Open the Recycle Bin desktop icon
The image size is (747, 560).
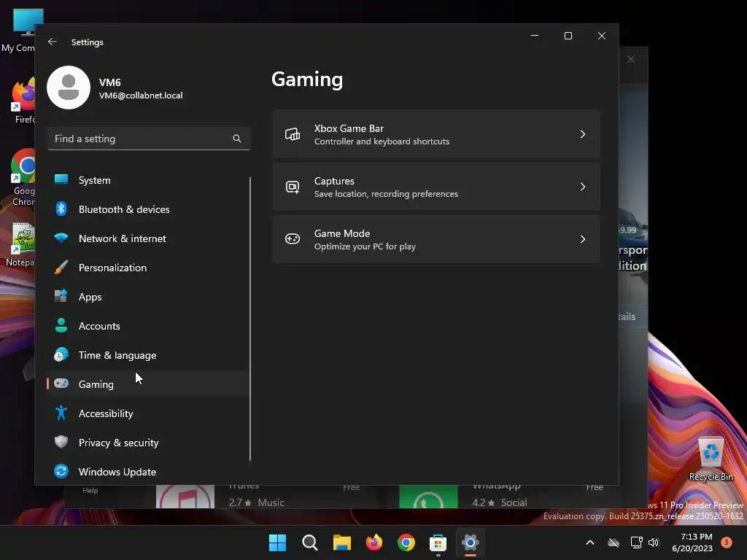click(711, 459)
